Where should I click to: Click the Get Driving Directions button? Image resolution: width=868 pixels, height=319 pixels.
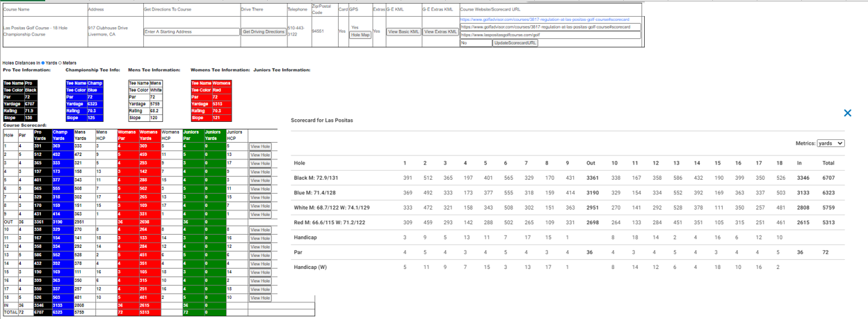pos(264,31)
